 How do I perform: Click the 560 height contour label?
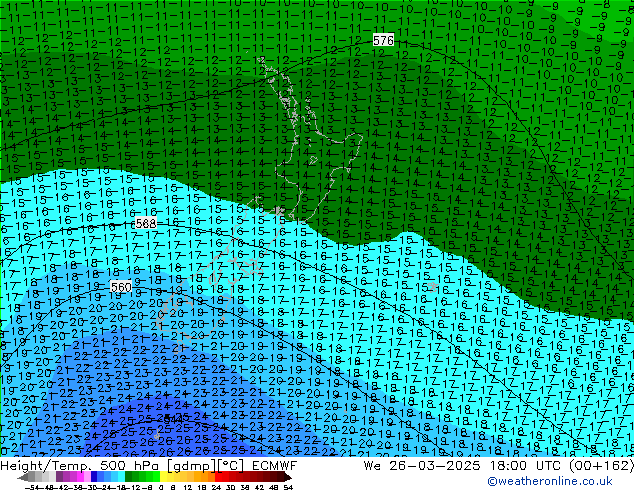[x=121, y=287]
